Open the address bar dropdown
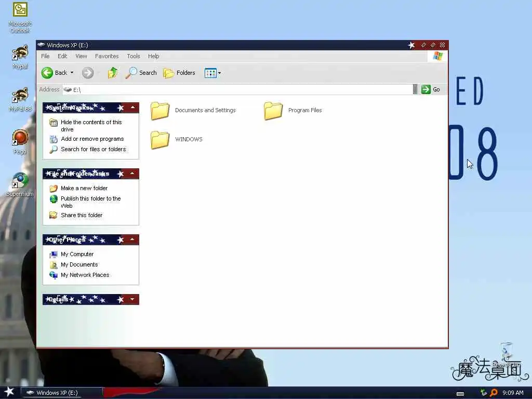This screenshot has height=399, width=532. 415,89
